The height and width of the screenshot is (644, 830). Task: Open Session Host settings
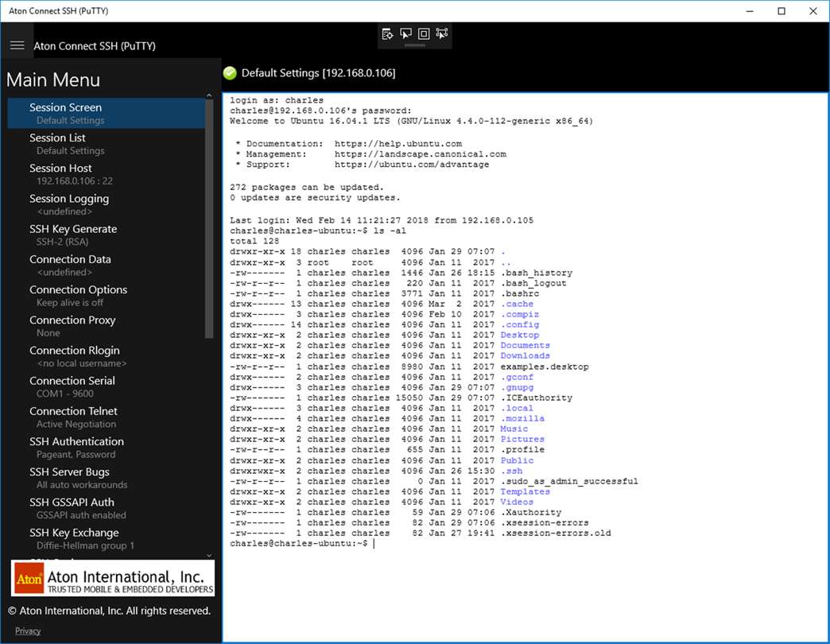point(106,174)
